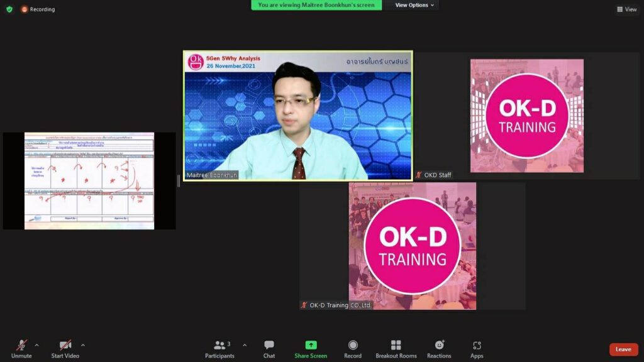The image size is (644, 362).
Task: Click the green encryption shield icon
Action: pos(9,9)
